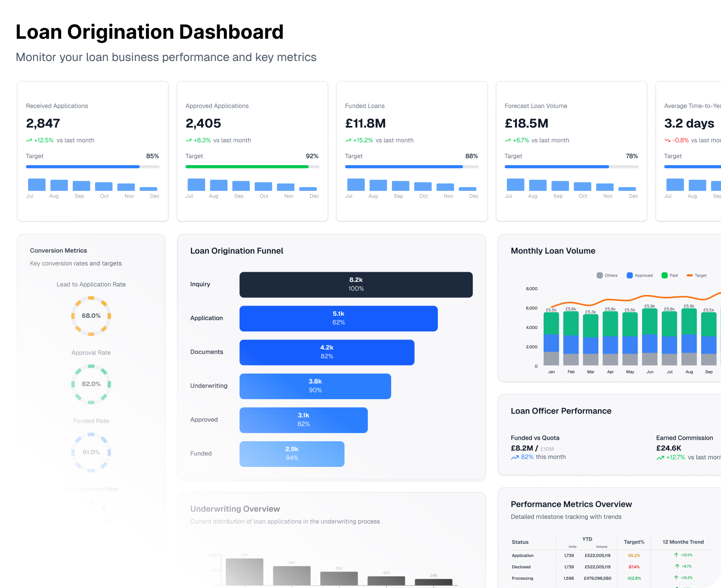Click the Jan stacked bar in Monthly Loan Volume
Image resolution: width=721 pixels, height=588 pixels.
click(x=551, y=339)
